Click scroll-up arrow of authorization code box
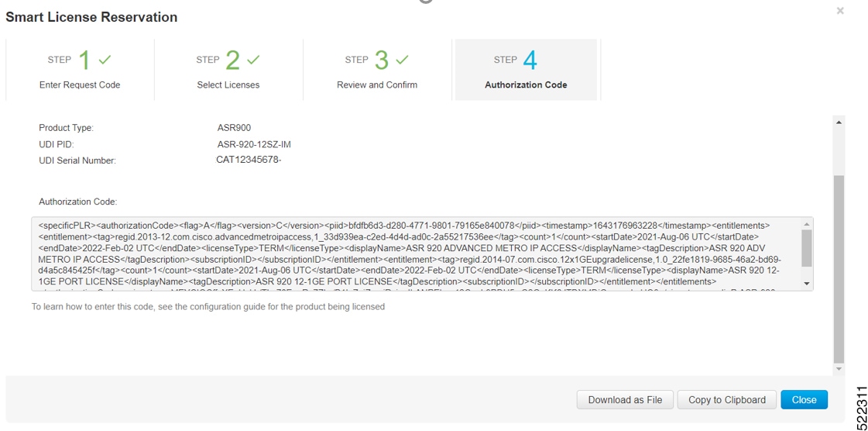Viewport: 868px width, 431px height. [x=806, y=224]
